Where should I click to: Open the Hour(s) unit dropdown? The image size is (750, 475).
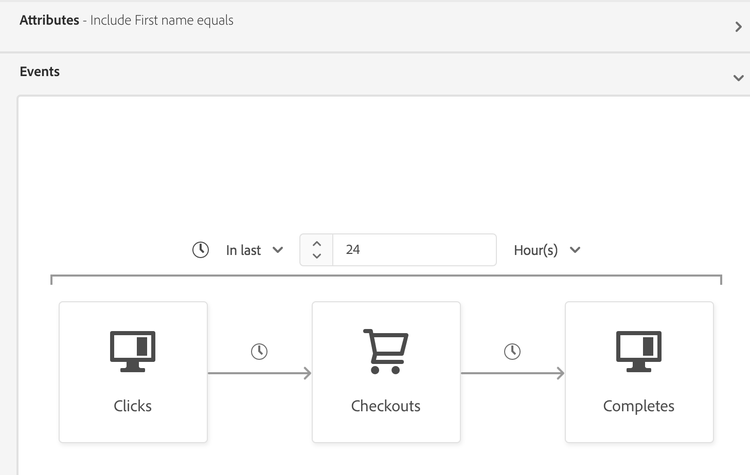(547, 250)
